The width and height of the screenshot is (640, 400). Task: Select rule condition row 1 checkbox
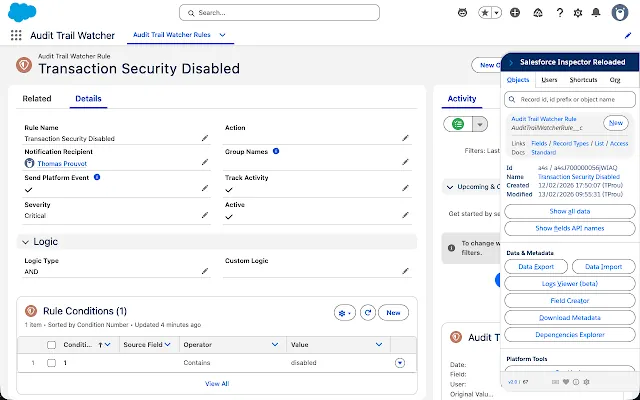pyautogui.click(x=51, y=363)
